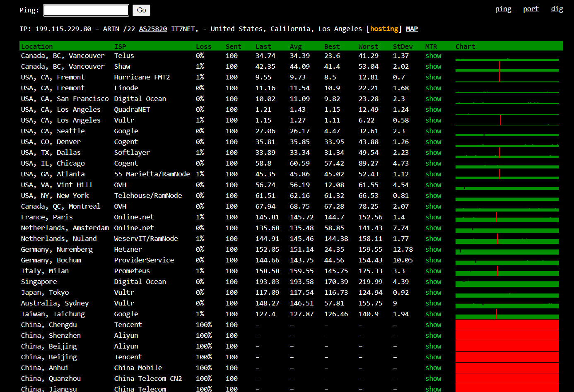Screen dimensions: 574x392
Task: Show MTR for Paris Online.net row
Action: pos(433,217)
